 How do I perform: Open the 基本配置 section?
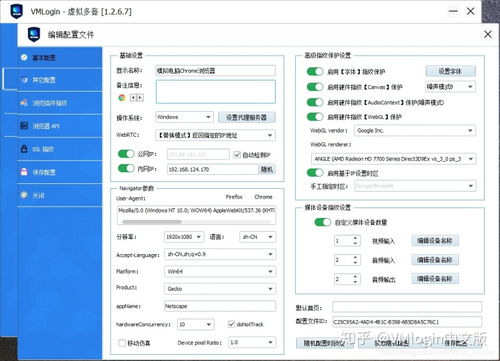(x=60, y=57)
